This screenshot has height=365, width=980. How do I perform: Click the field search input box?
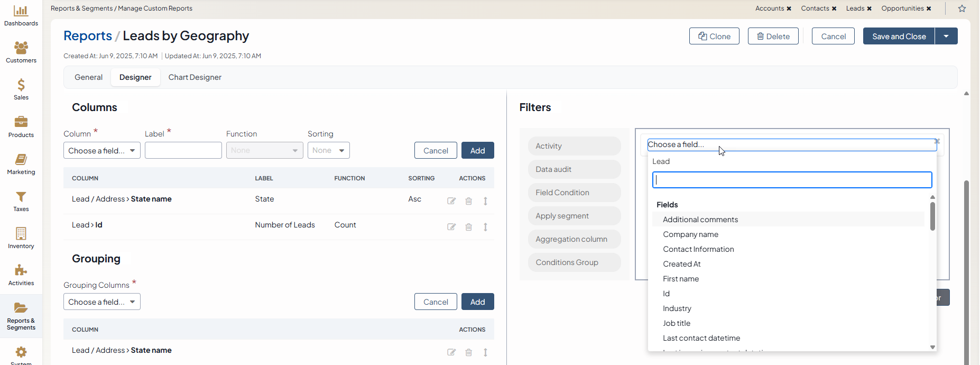pyautogui.click(x=791, y=180)
